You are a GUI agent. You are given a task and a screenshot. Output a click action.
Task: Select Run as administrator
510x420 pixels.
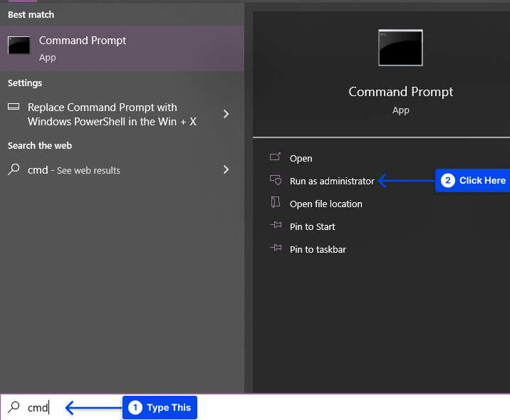tap(332, 181)
